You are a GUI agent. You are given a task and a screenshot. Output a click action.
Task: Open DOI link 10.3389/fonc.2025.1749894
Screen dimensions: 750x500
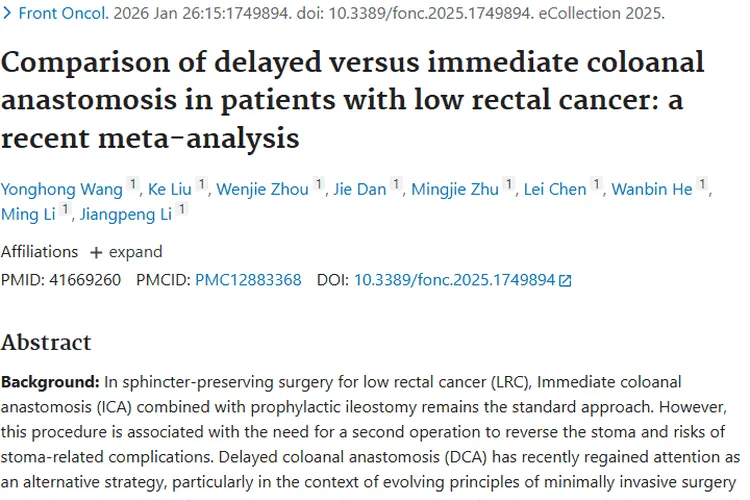(x=454, y=280)
